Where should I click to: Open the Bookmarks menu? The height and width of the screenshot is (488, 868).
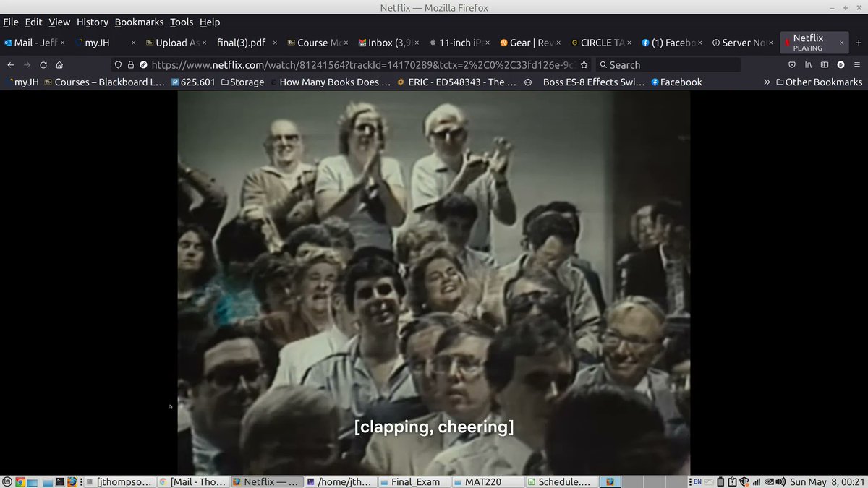139,22
